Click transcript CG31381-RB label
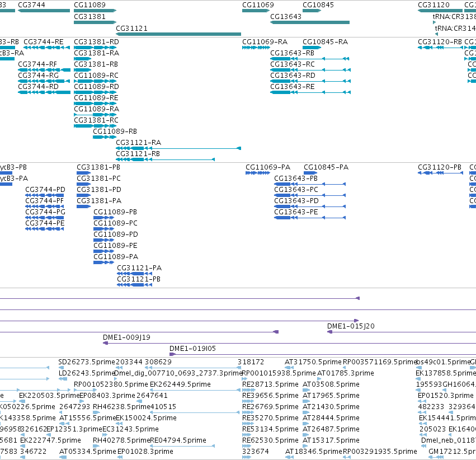Screen dimensions: 476x460 tap(96, 64)
